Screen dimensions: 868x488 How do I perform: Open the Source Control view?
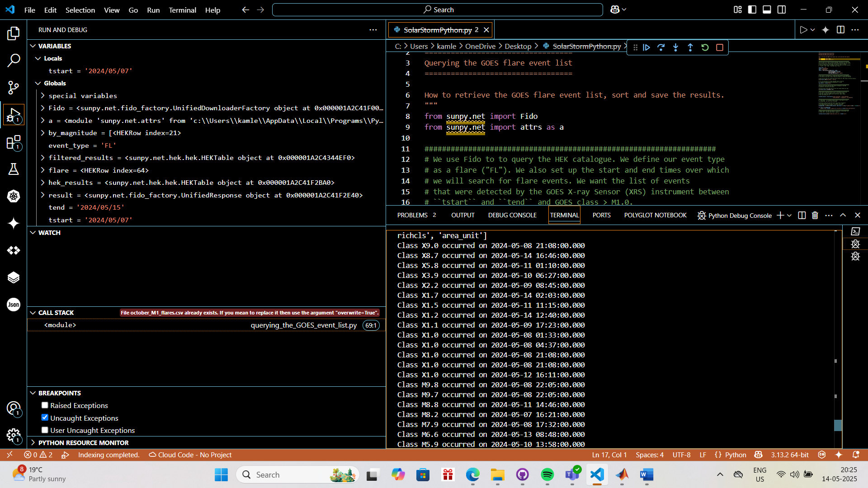click(x=14, y=88)
